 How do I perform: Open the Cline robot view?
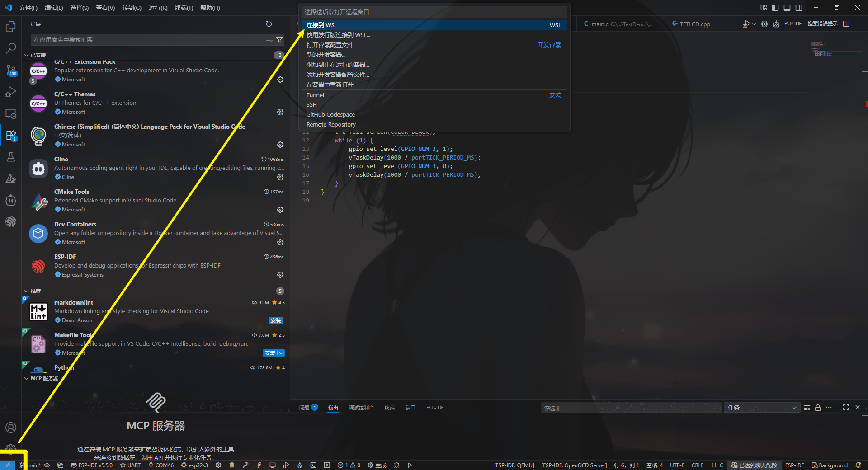click(x=10, y=200)
